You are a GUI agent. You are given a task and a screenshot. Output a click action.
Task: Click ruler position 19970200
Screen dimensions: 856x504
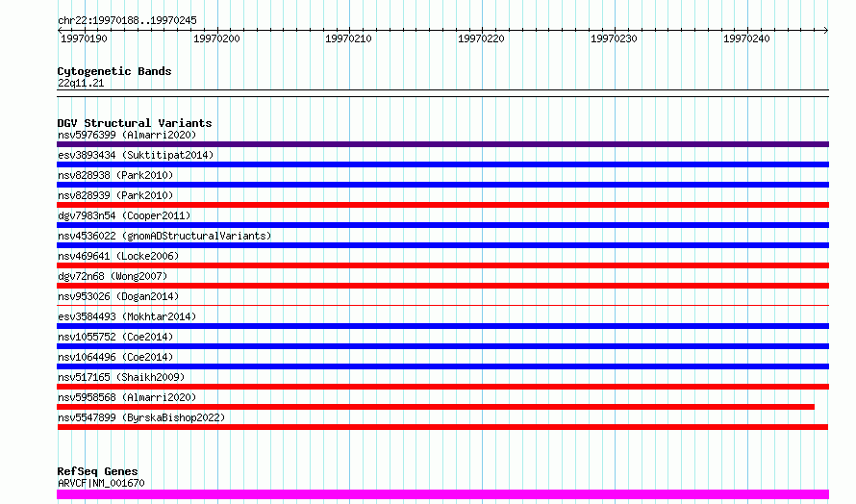point(216,38)
